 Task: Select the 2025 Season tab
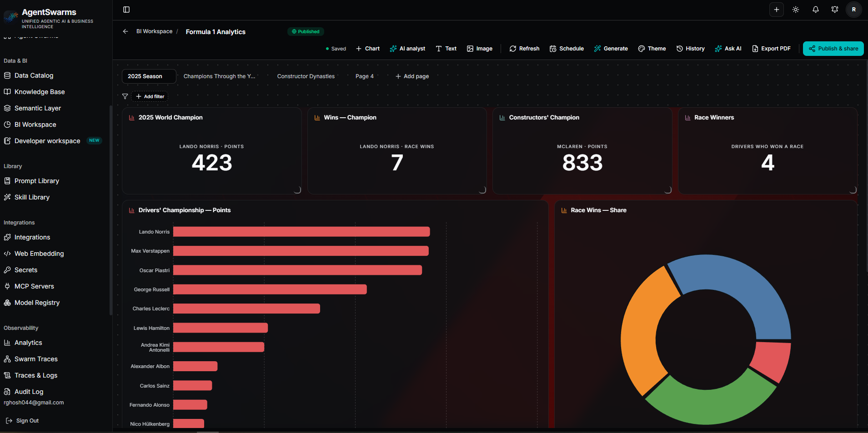[x=149, y=76]
